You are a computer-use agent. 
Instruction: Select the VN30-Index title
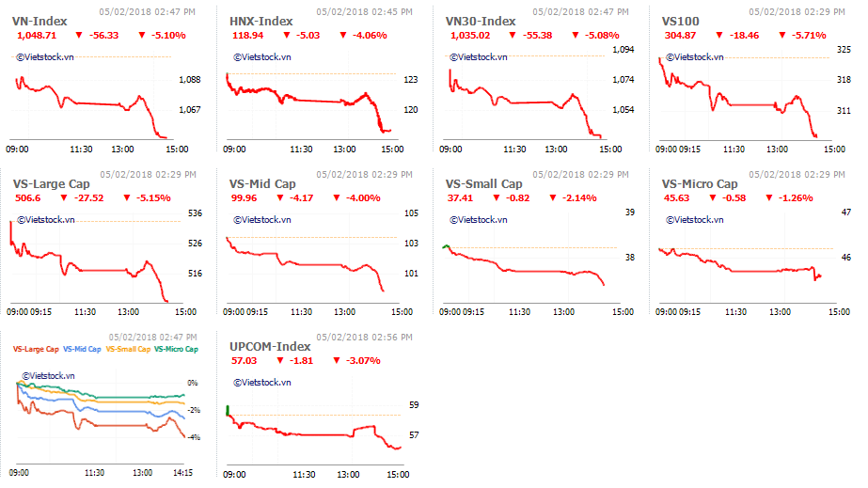tap(480, 22)
